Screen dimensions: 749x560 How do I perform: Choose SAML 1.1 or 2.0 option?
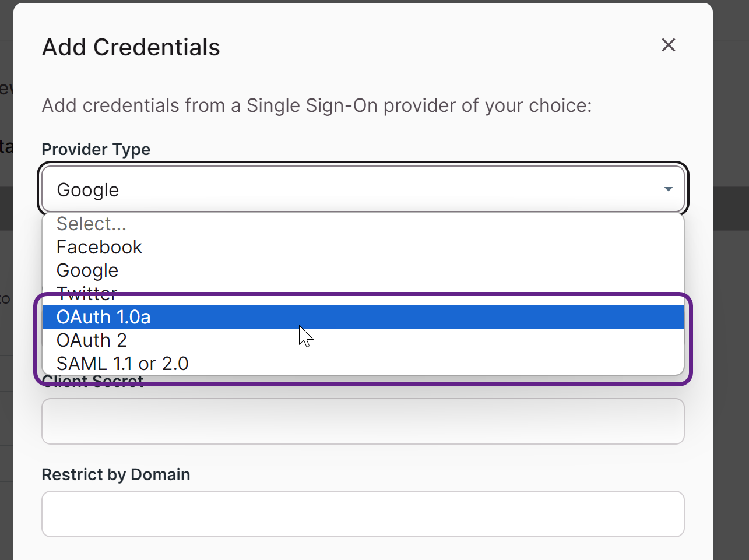click(x=122, y=363)
